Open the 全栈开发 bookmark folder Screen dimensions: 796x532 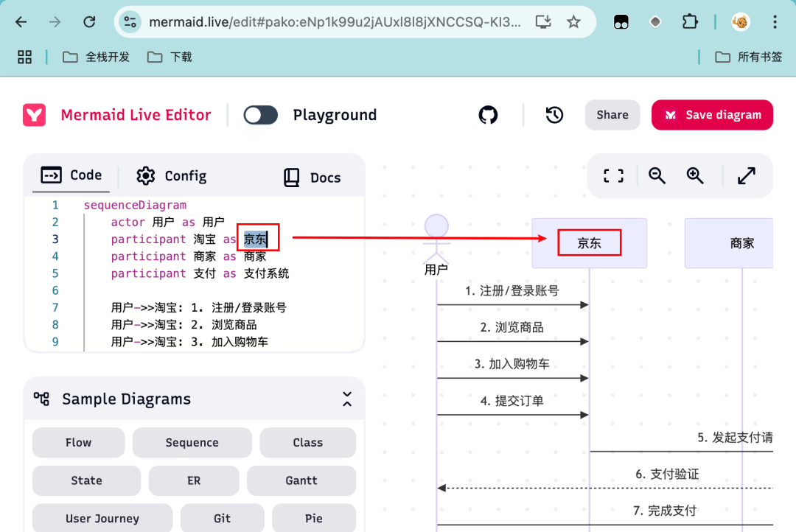(96, 57)
